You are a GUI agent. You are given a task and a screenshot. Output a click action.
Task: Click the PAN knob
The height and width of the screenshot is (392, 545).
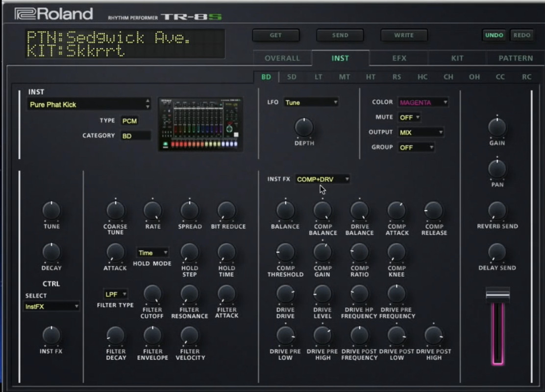497,169
